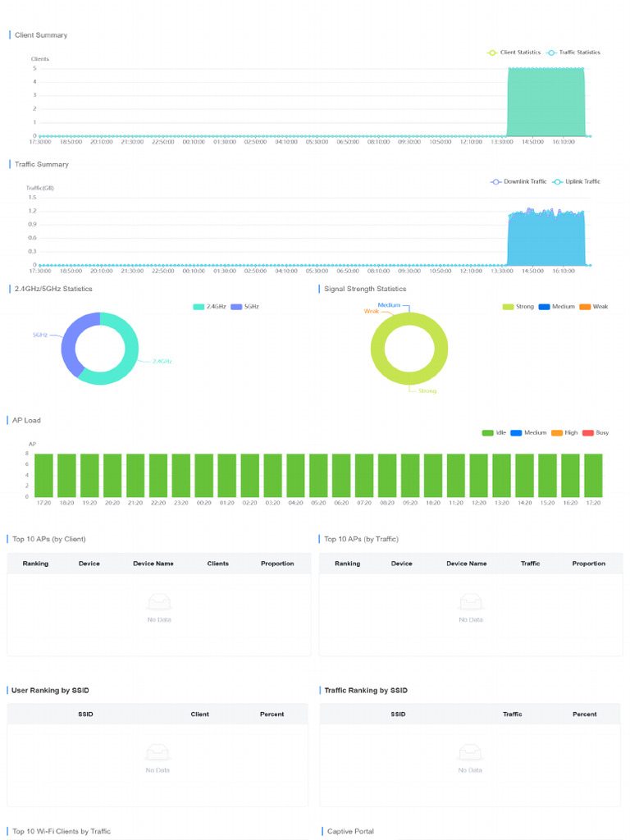Click Ranking header in Top APs by Client
Screen dimensions: 630x840
tap(35, 564)
